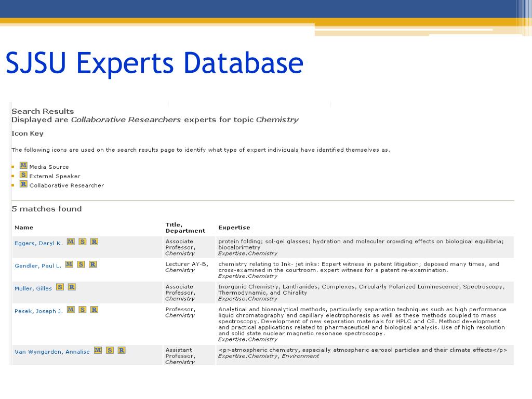Screen dimensions: 532x399
Task: Click the S icon beside Pesek, Joseph J.
Action: (x=83, y=310)
